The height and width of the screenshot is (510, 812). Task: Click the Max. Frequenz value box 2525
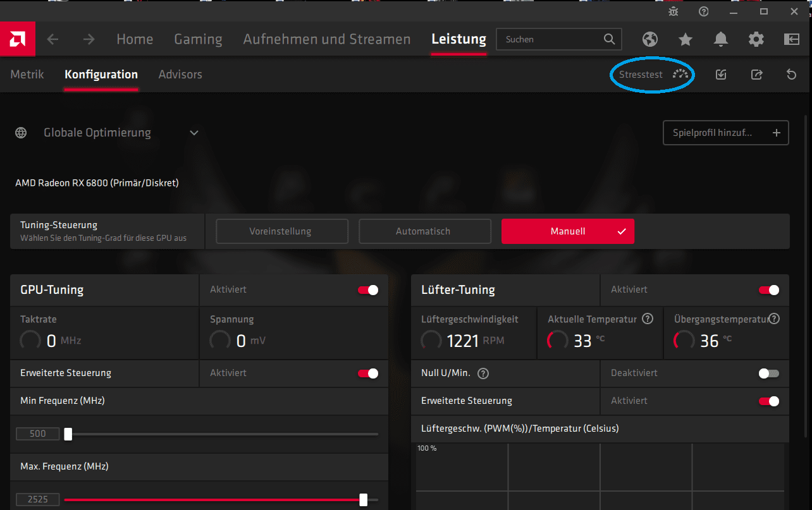point(38,500)
